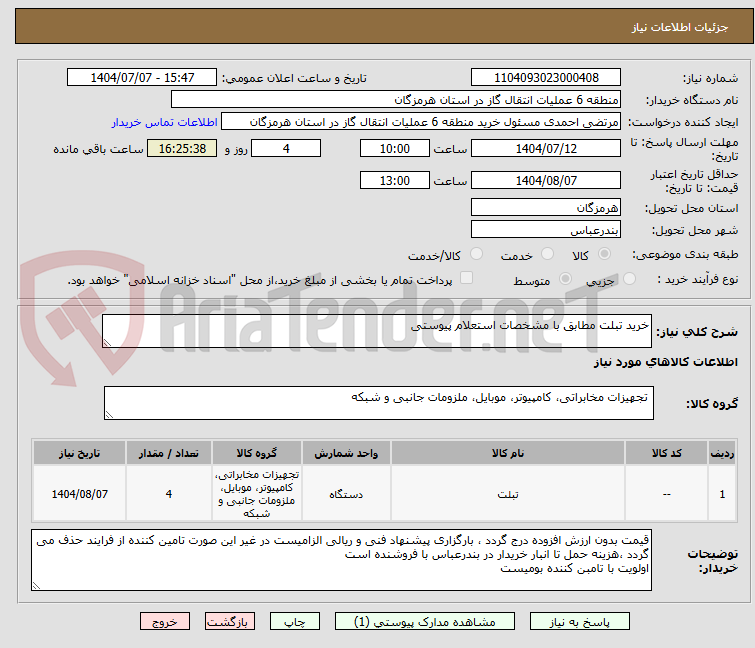Image resolution: width=755 pixels, height=648 pixels.
Task: Click the چاپ print button
Action: point(295,622)
